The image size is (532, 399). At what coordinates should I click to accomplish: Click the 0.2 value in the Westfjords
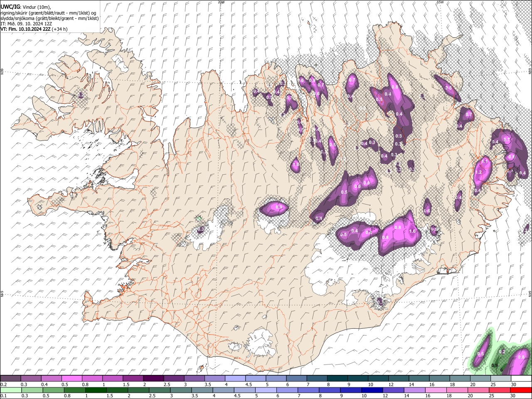tap(81, 95)
